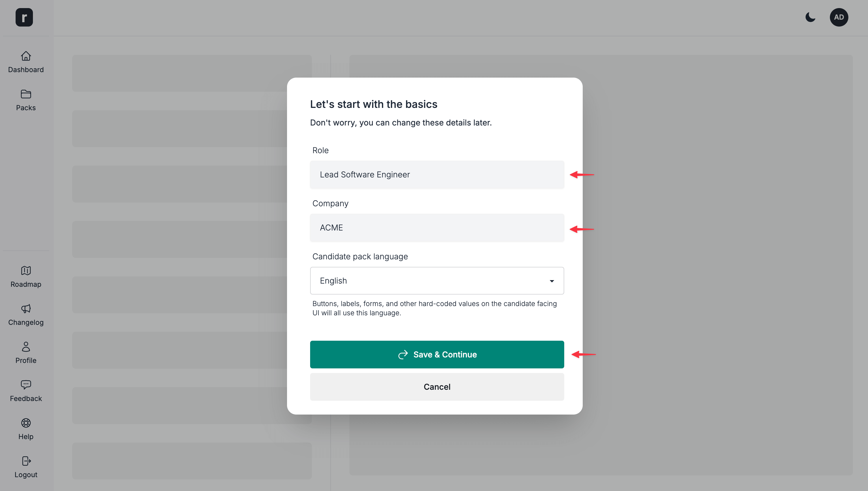Screen dimensions: 868x491
Task: Select the Dashboard label in sidebar
Action: (x=26, y=70)
